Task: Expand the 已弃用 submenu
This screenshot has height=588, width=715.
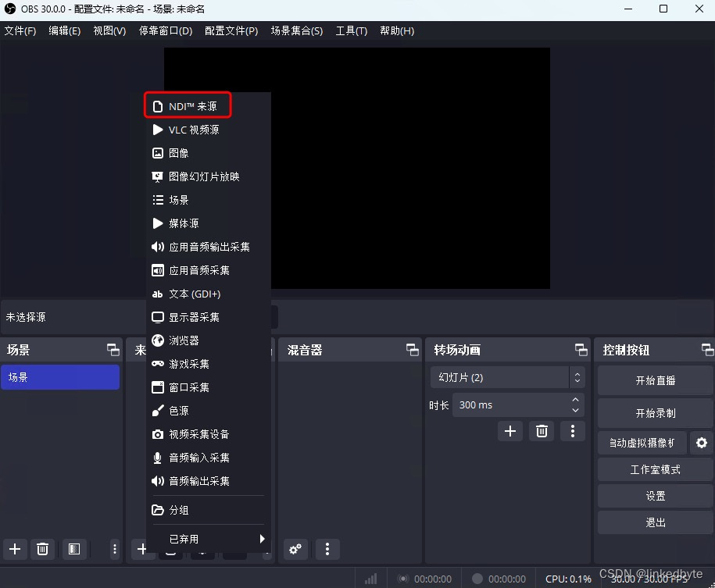Action: [209, 540]
